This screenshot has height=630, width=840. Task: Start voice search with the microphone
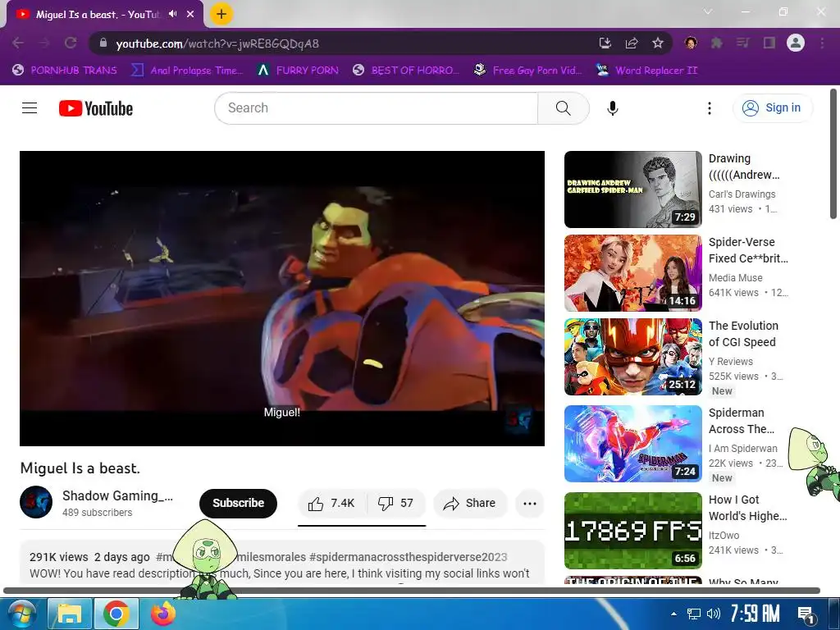[x=612, y=108]
